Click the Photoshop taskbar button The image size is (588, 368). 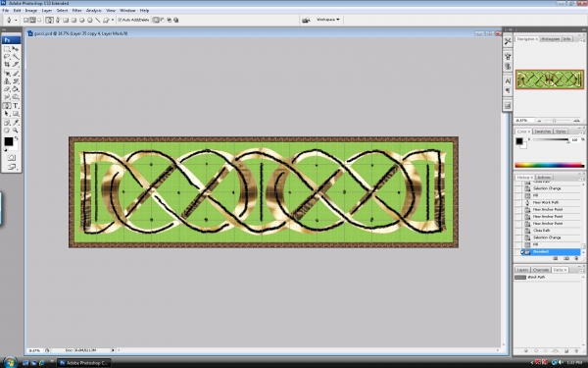84,363
